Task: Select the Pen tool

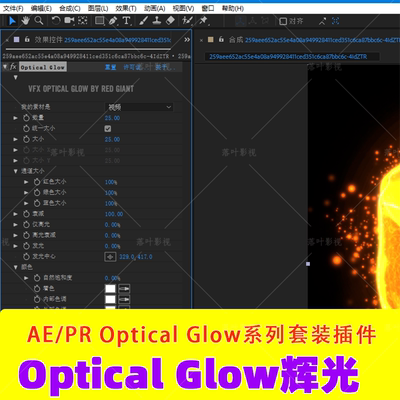Action: pos(113,21)
